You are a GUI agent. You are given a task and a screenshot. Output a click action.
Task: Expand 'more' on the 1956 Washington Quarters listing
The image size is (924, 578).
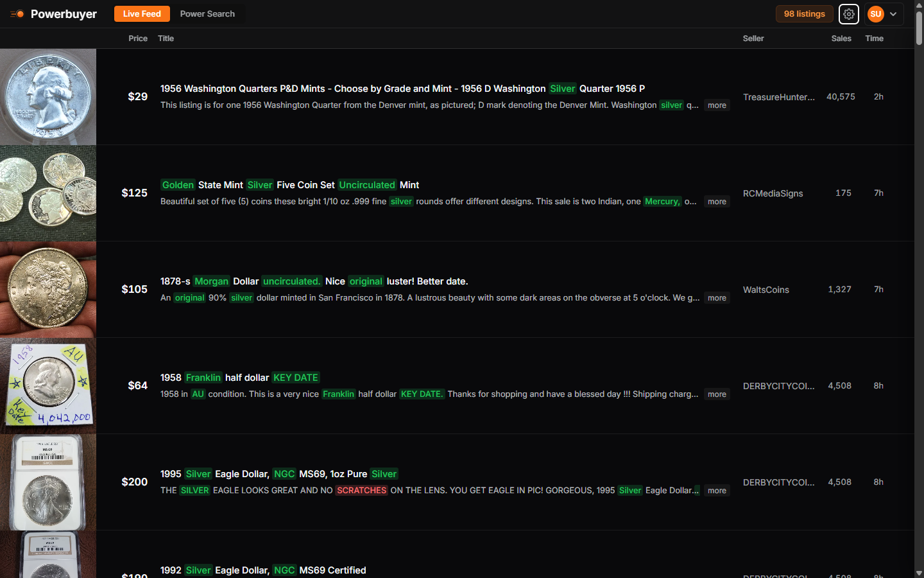click(717, 105)
